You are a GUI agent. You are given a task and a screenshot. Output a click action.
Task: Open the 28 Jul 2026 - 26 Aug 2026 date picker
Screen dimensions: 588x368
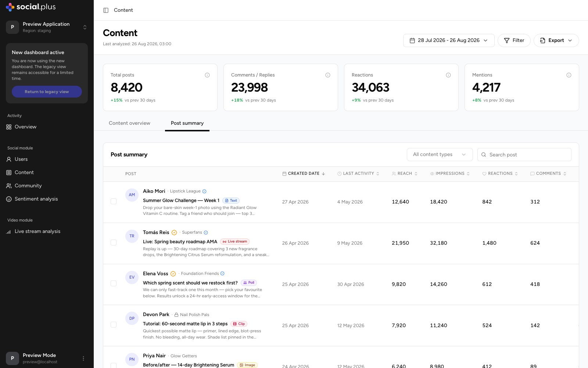pos(449,40)
